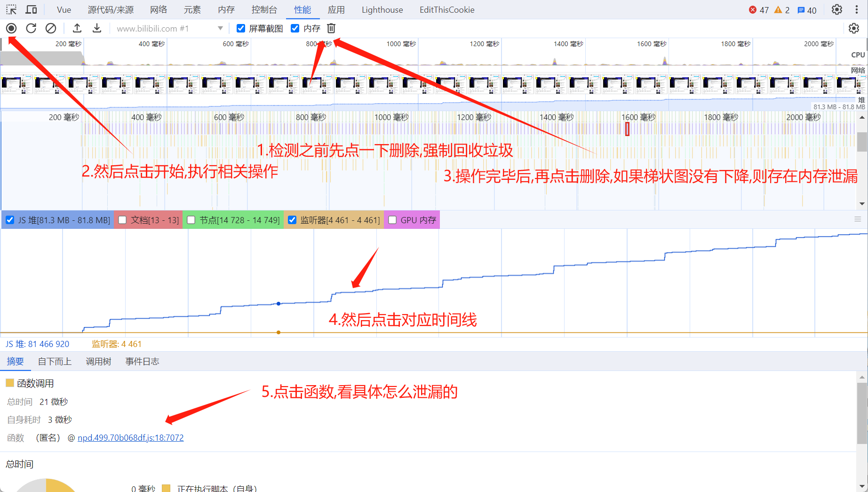The height and width of the screenshot is (492, 868).
Task: Open the capture settings gear
Action: tap(853, 29)
